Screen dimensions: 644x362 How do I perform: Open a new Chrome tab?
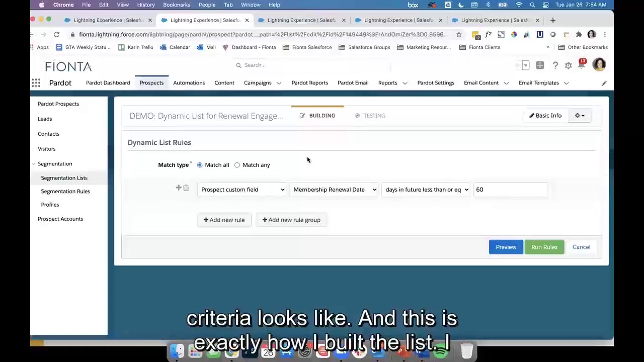(x=552, y=20)
